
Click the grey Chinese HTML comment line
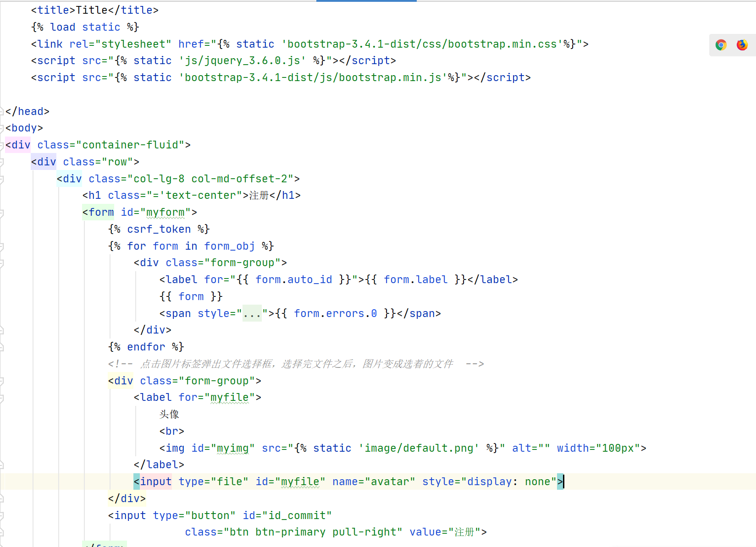(296, 364)
